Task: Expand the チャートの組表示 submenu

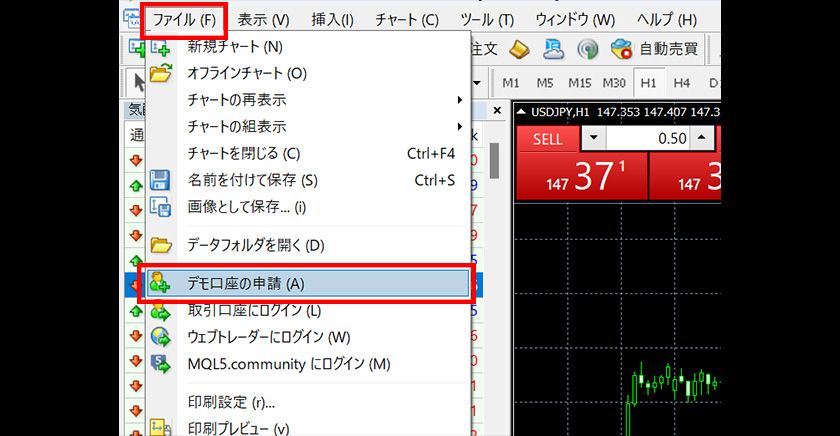Action: point(308,126)
